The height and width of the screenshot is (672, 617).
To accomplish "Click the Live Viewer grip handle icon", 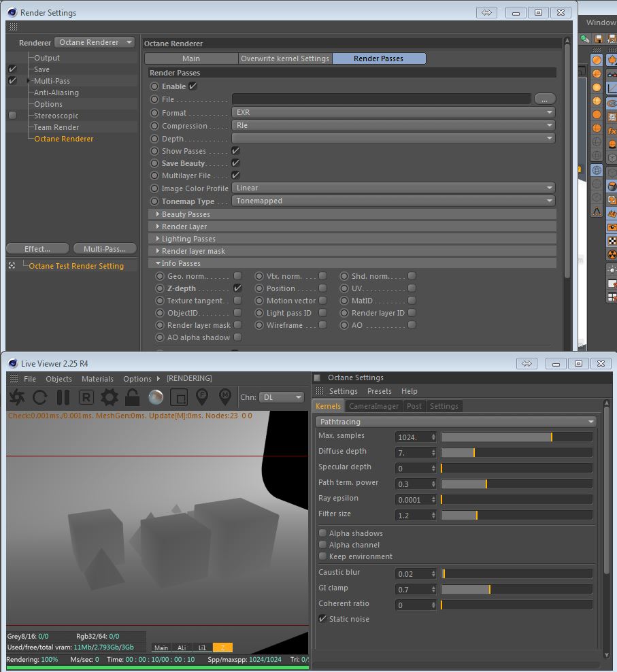I will point(14,378).
